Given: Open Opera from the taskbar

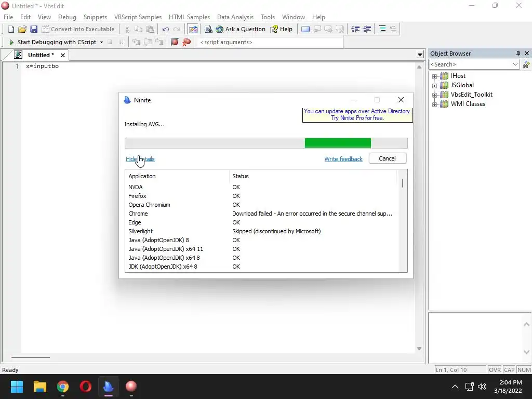Looking at the screenshot, I should pyautogui.click(x=86, y=387).
